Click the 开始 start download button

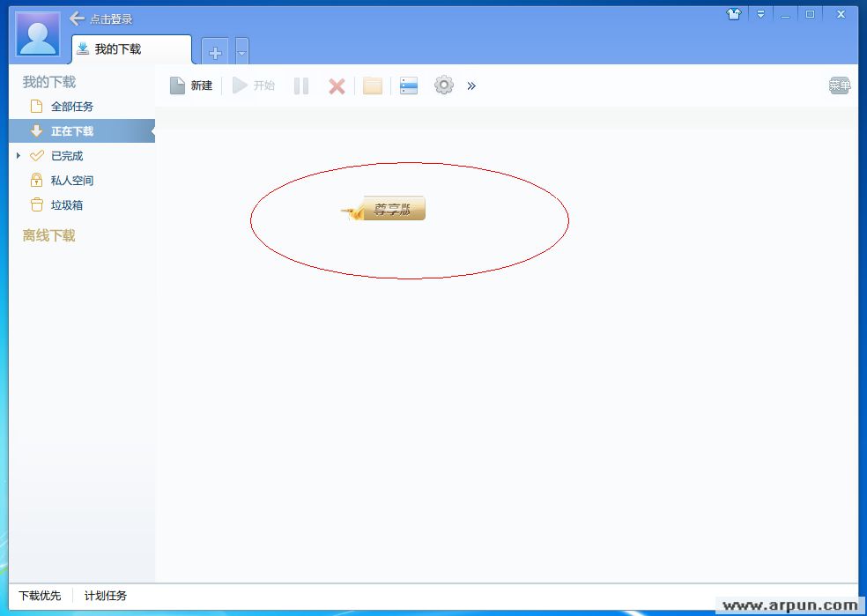coord(253,85)
